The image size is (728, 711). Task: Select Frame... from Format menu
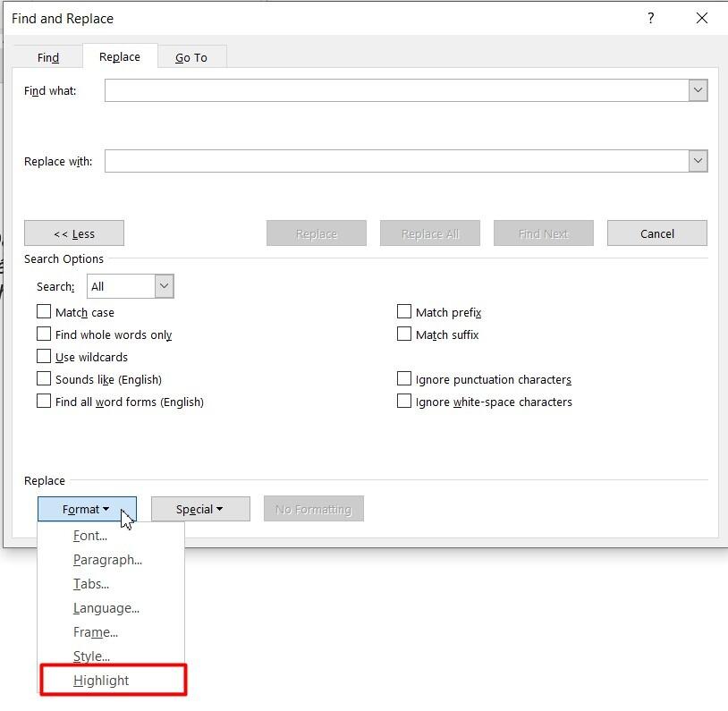(x=111, y=632)
